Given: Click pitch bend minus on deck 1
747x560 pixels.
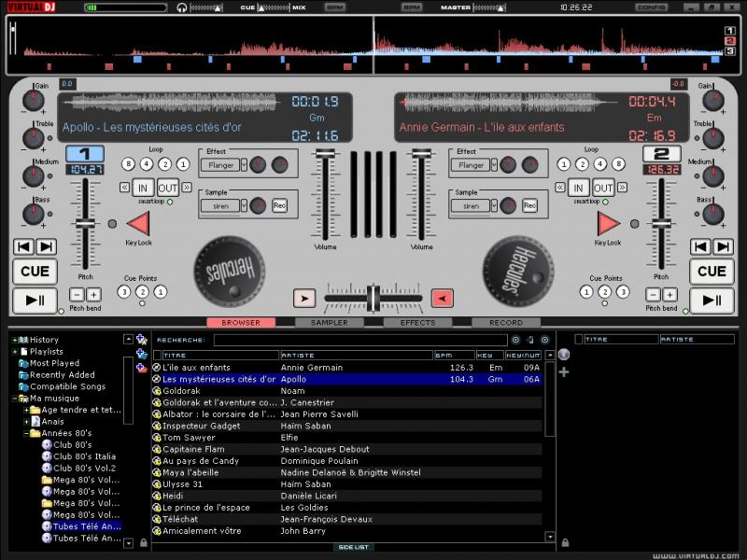Looking at the screenshot, I should click(x=77, y=295).
